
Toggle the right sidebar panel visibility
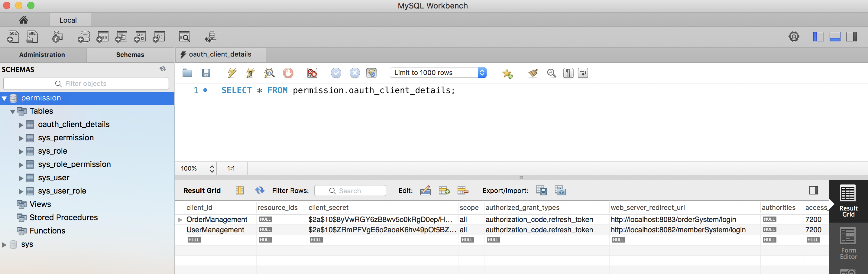[x=851, y=36]
